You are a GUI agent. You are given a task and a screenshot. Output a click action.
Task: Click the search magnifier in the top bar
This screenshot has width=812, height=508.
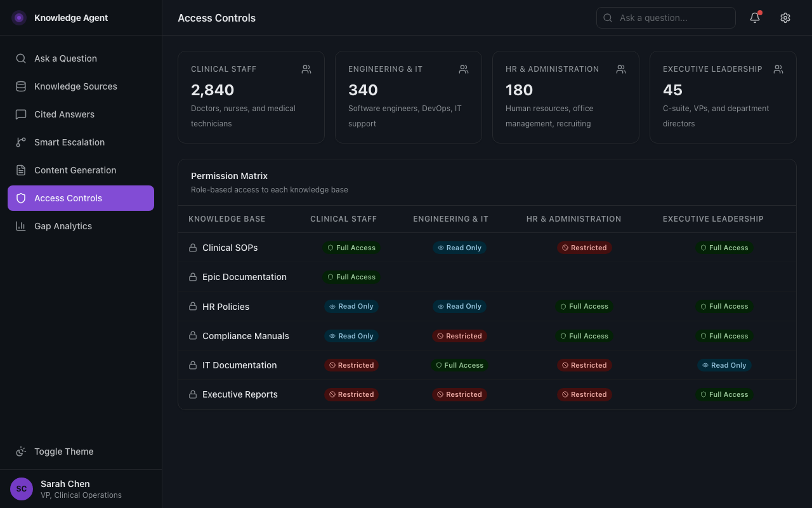[x=607, y=18]
